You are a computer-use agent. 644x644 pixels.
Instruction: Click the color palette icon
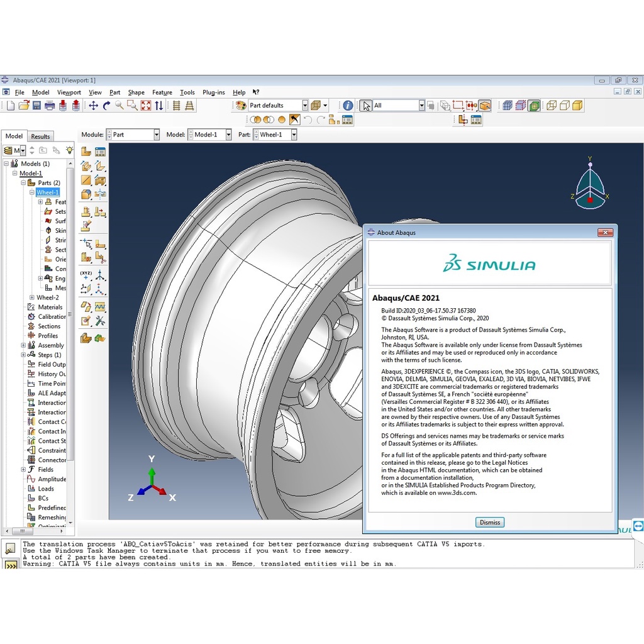[x=240, y=106]
